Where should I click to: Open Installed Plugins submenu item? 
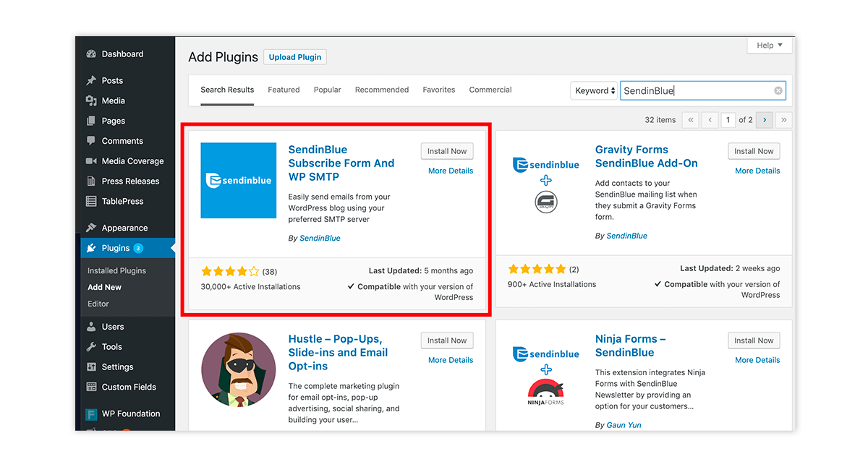click(x=117, y=271)
